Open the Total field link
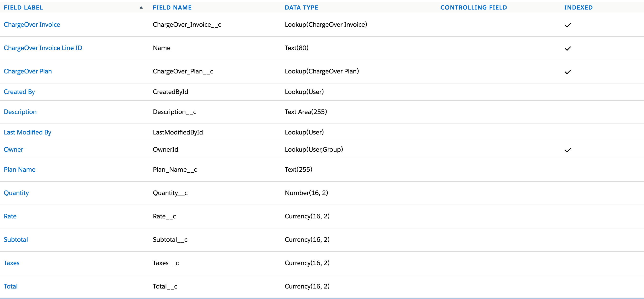 point(11,286)
